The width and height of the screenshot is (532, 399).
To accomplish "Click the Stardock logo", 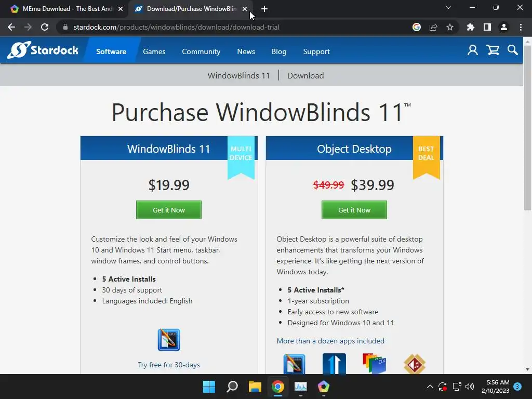I will pyautogui.click(x=43, y=50).
